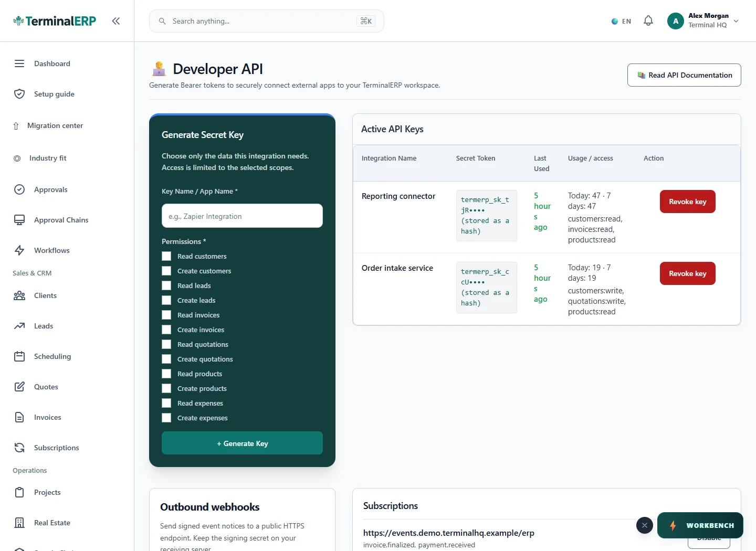Click the Real Estate building icon
This screenshot has width=756, height=551.
(x=19, y=523)
